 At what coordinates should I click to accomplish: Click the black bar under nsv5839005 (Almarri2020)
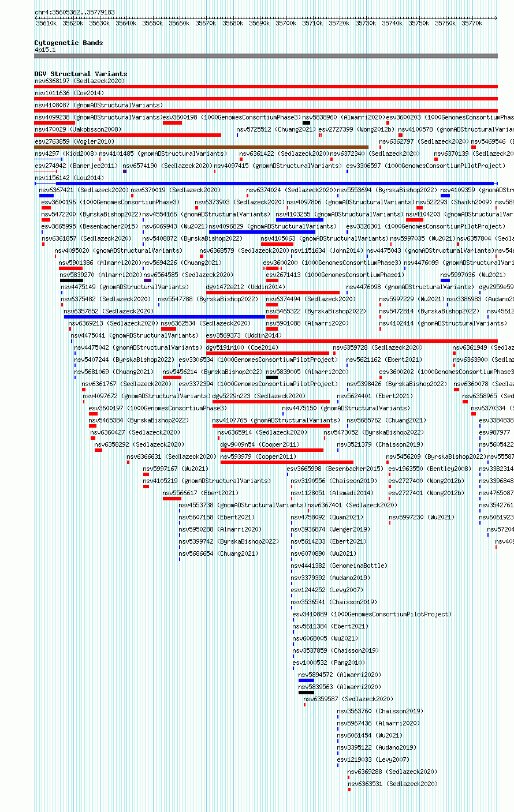point(272,377)
